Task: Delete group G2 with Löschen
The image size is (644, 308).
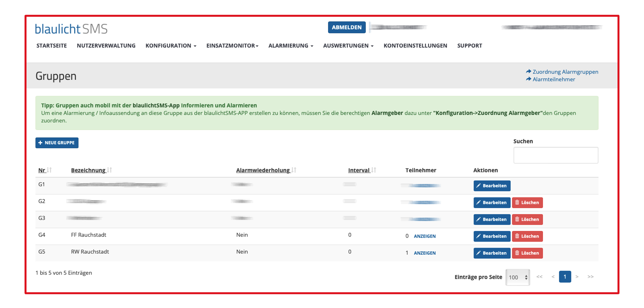Action: coord(527,202)
